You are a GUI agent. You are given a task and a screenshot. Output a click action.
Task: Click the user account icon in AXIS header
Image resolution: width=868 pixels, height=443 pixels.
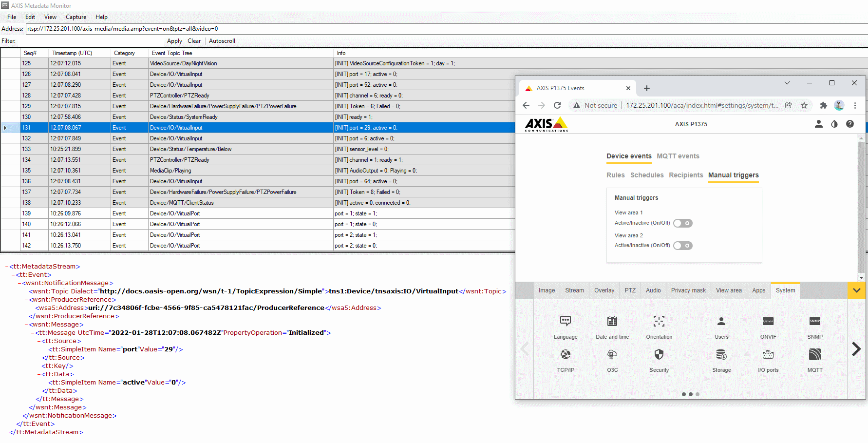pos(819,124)
